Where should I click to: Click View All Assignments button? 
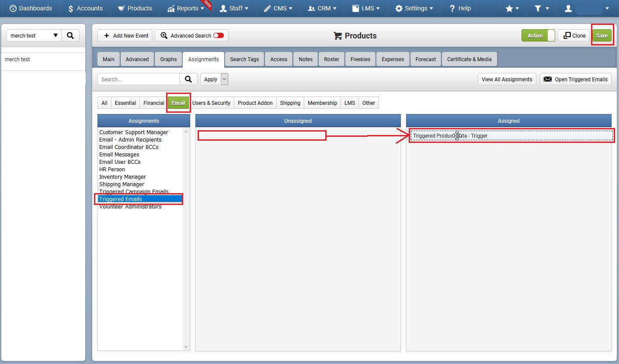pos(507,79)
